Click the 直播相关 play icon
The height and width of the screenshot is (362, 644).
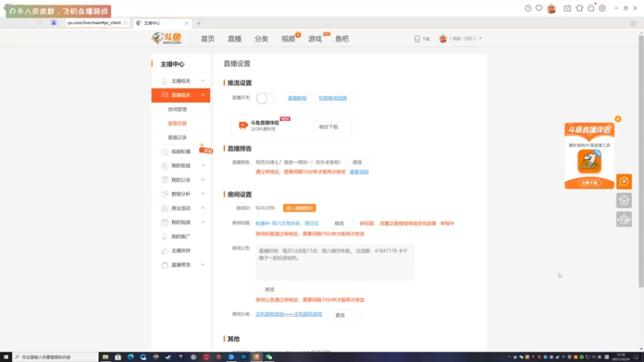pyautogui.click(x=164, y=95)
